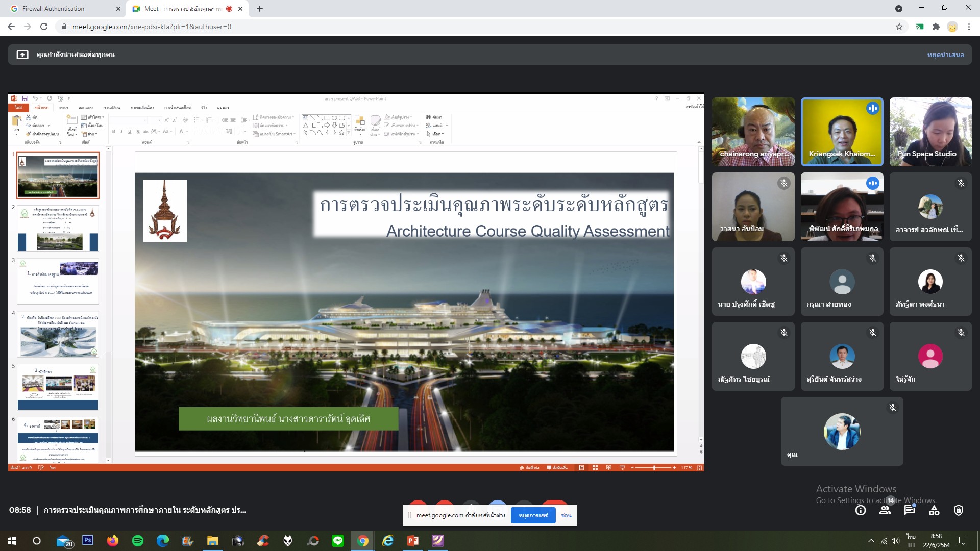
Task: Open the host controls shield icon
Action: pos(959,510)
